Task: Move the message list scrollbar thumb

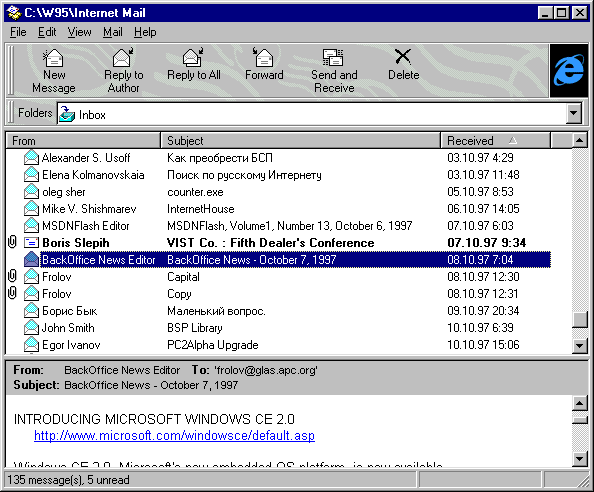Action: tap(580, 320)
